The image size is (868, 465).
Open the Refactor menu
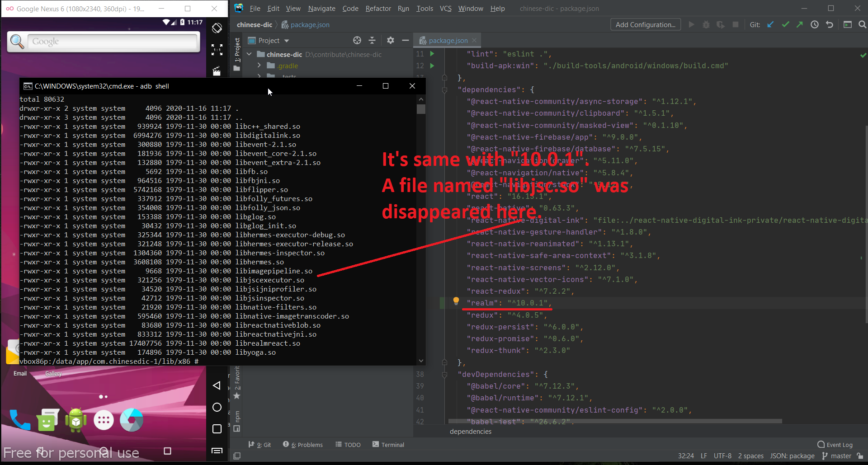pos(378,9)
